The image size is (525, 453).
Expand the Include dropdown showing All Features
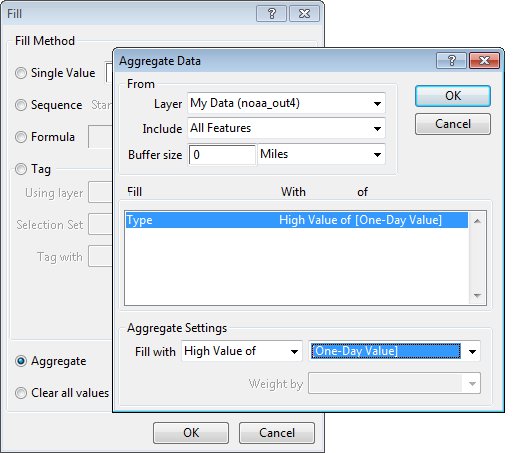click(x=286, y=128)
